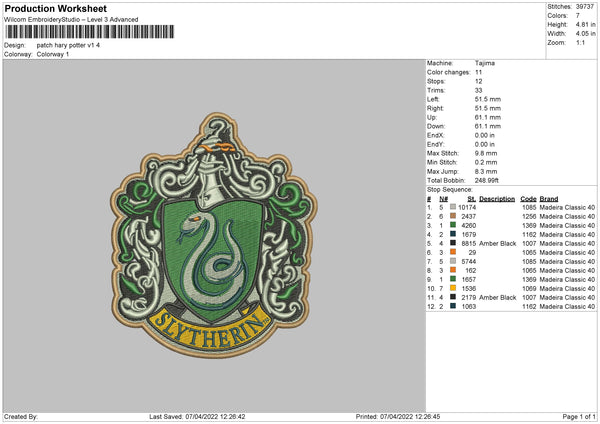Click code 1069 in stop 10
Viewport: 600px width, 424px height.
point(529,289)
